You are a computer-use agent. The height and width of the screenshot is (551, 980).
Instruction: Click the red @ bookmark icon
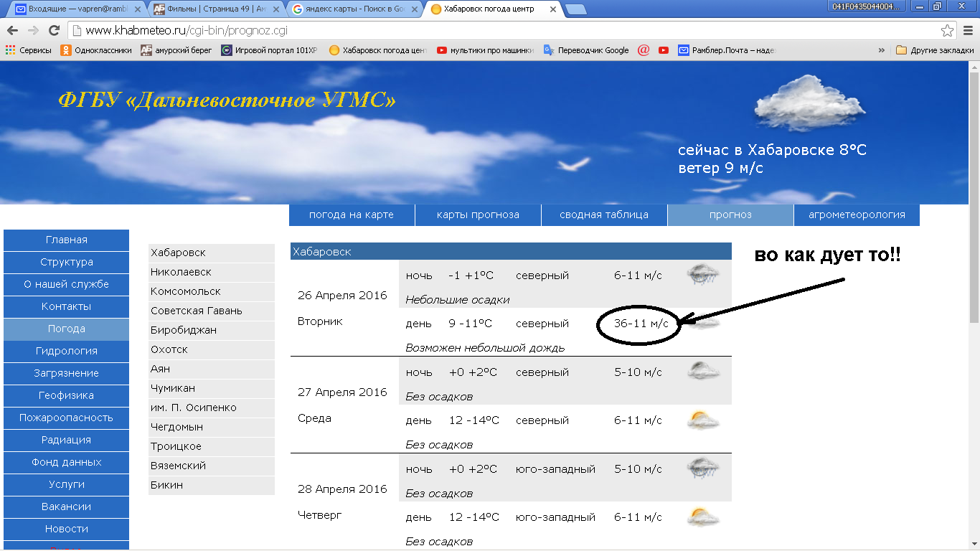pyautogui.click(x=644, y=50)
